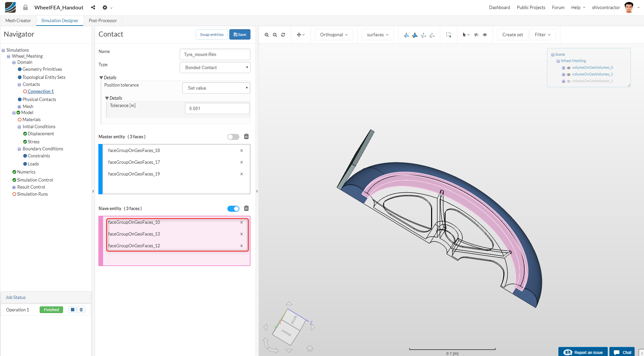
Task: Toggle visibility of volumeOnGeoVolumes_1
Action: [569, 74]
